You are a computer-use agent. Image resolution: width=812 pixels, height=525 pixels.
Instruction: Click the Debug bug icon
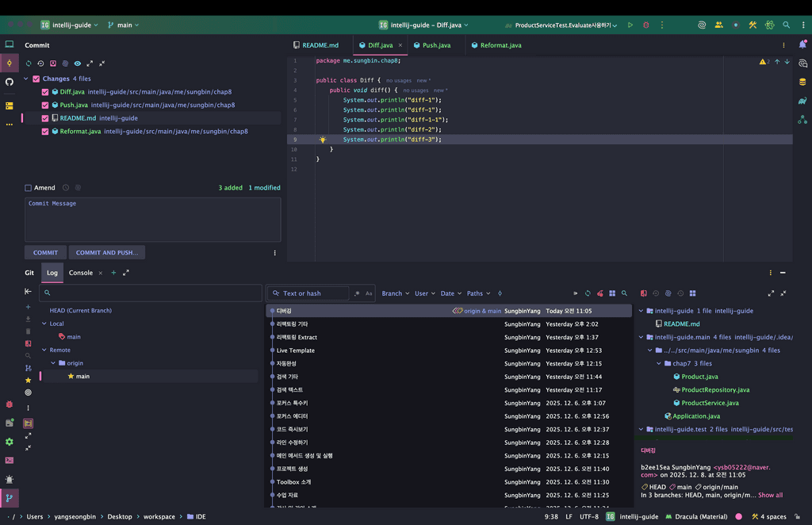pyautogui.click(x=645, y=25)
